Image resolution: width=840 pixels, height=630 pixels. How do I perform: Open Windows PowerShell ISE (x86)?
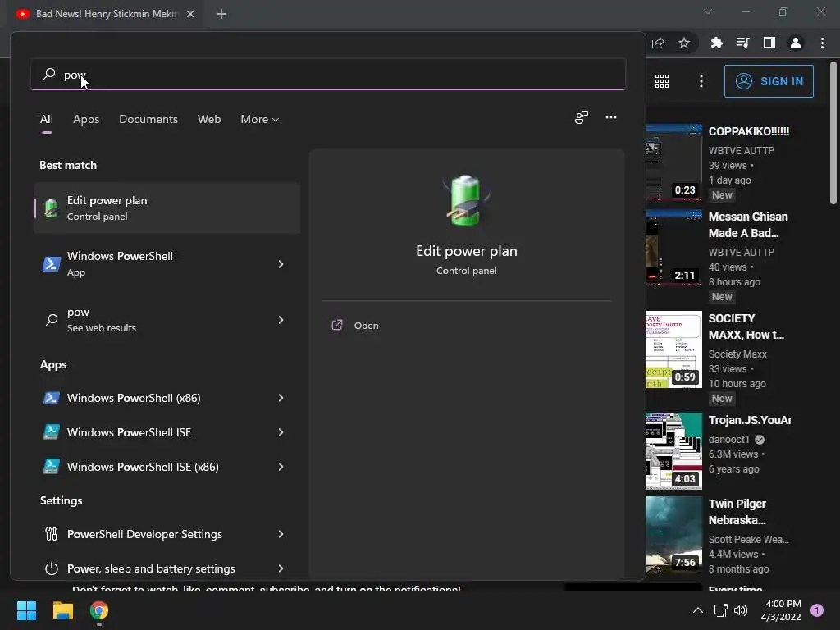pyautogui.click(x=167, y=467)
